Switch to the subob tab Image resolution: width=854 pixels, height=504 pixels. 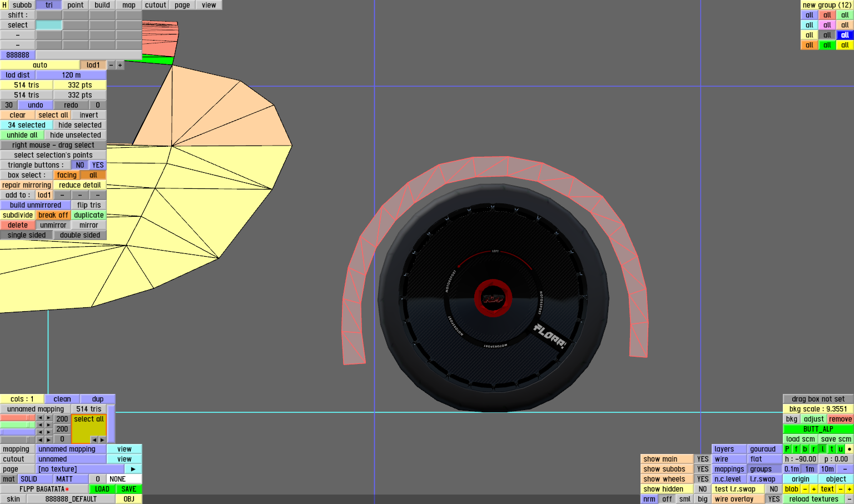coord(22,5)
